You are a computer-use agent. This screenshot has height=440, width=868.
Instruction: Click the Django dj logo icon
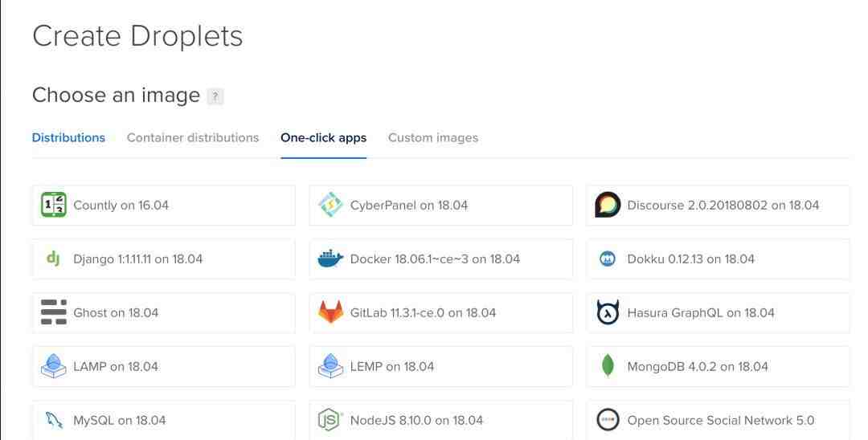coord(53,259)
